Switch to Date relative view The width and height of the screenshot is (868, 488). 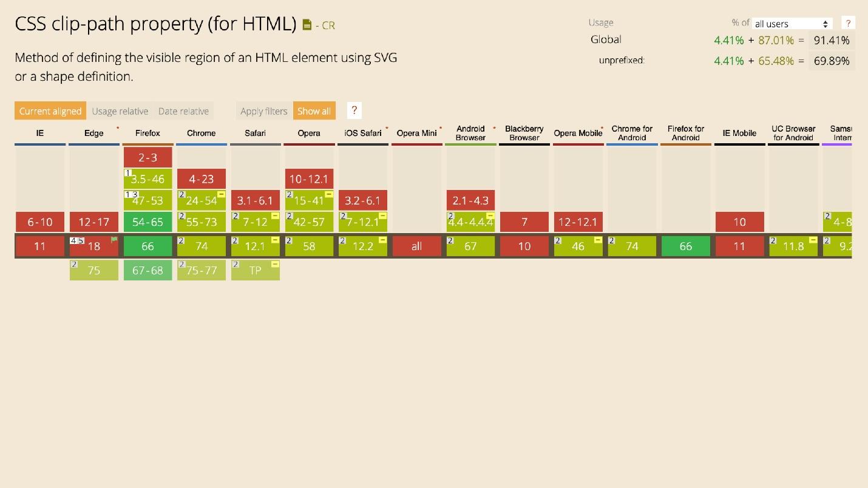pyautogui.click(x=183, y=111)
